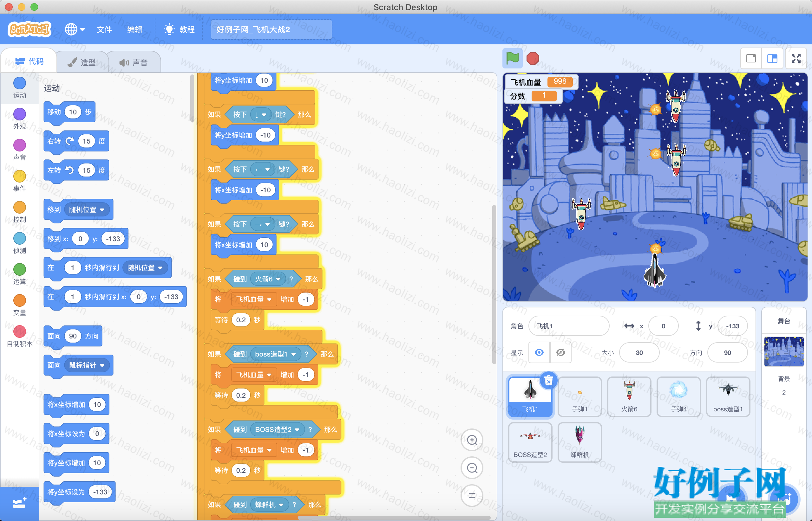This screenshot has width=812, height=521.
Task: Click the 将y坐标设为 -133 block
Action: (80, 492)
